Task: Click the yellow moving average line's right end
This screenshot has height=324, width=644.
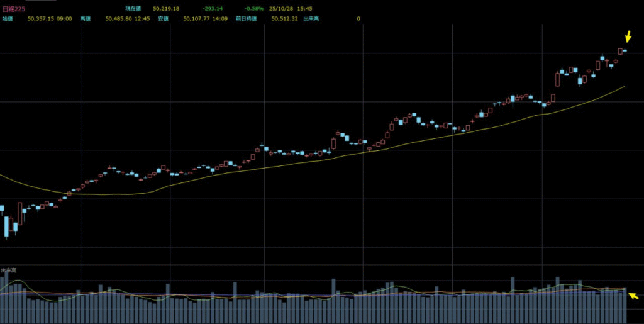Action: coord(623,87)
